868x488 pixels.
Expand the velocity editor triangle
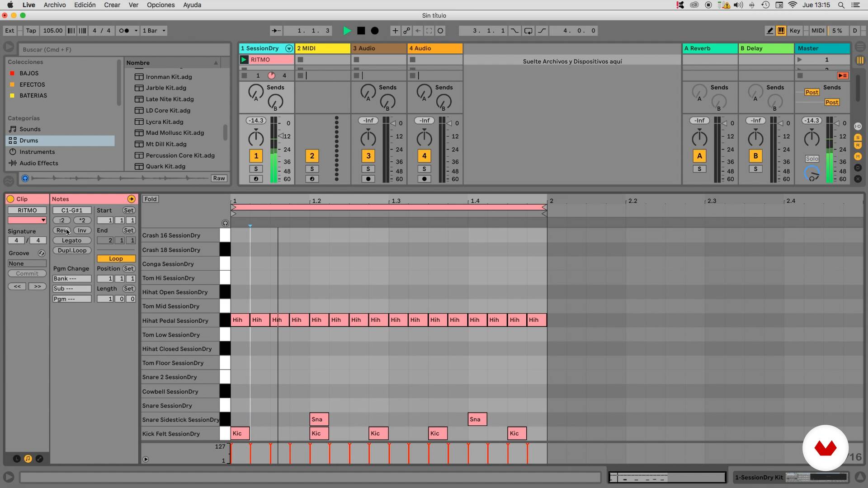[146, 460]
